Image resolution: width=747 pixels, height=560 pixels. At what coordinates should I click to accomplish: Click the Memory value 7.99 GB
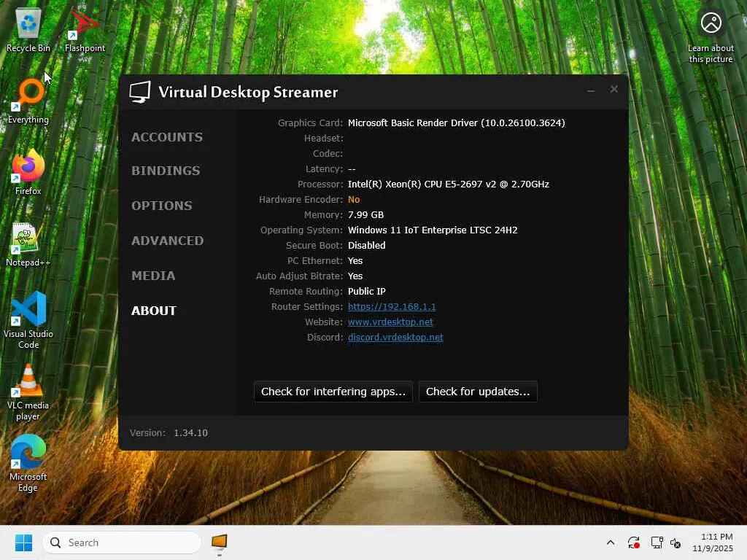point(365,215)
